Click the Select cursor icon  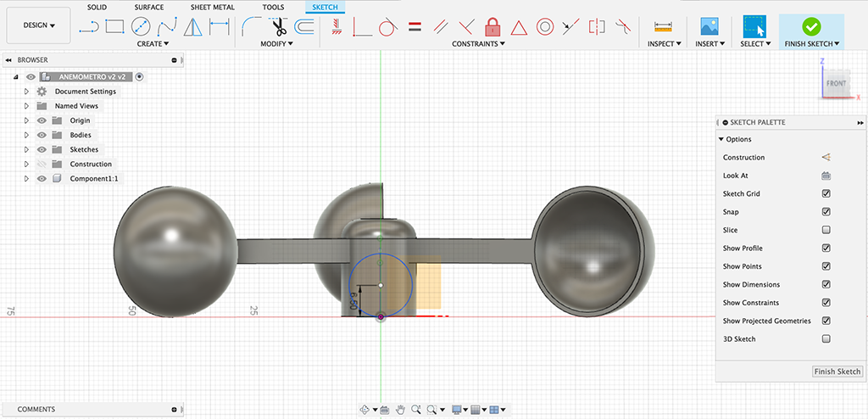[754, 26]
